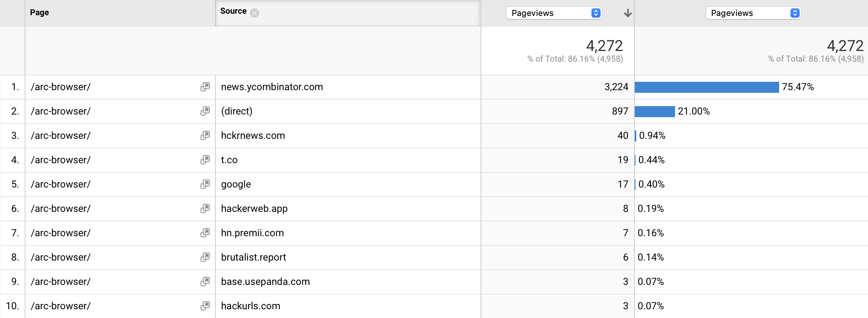Sort by Pageviews descending arrow
Image resolution: width=868 pixels, height=318 pixels.
(x=628, y=13)
